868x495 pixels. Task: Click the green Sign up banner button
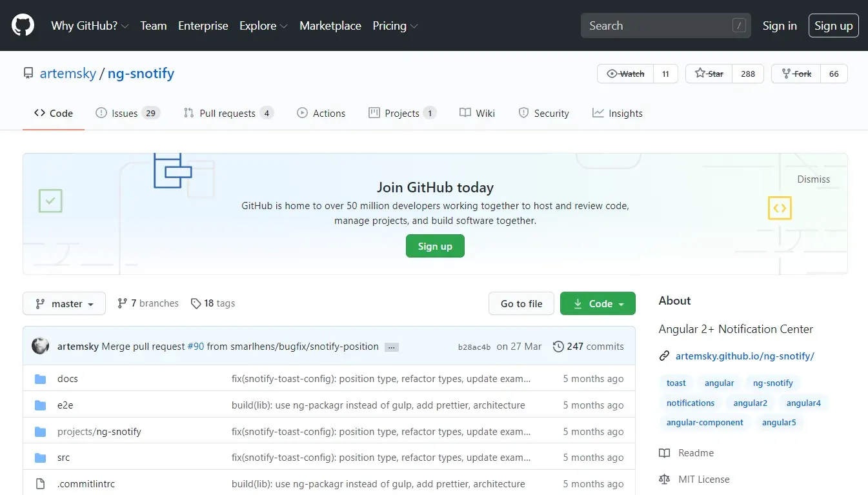(435, 246)
